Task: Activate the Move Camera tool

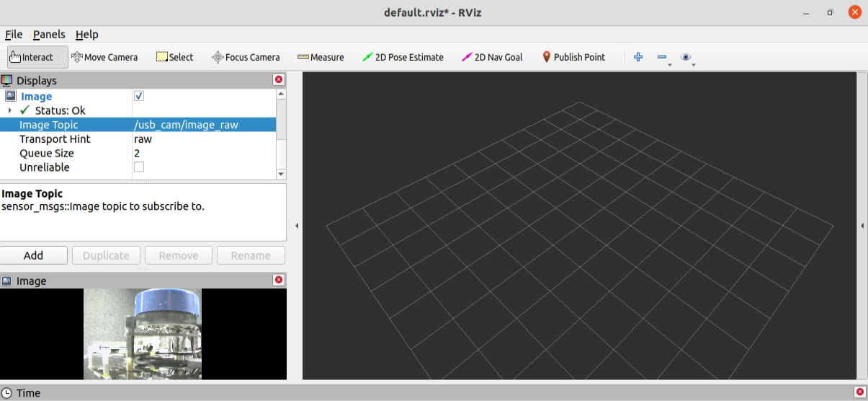Action: coord(104,57)
